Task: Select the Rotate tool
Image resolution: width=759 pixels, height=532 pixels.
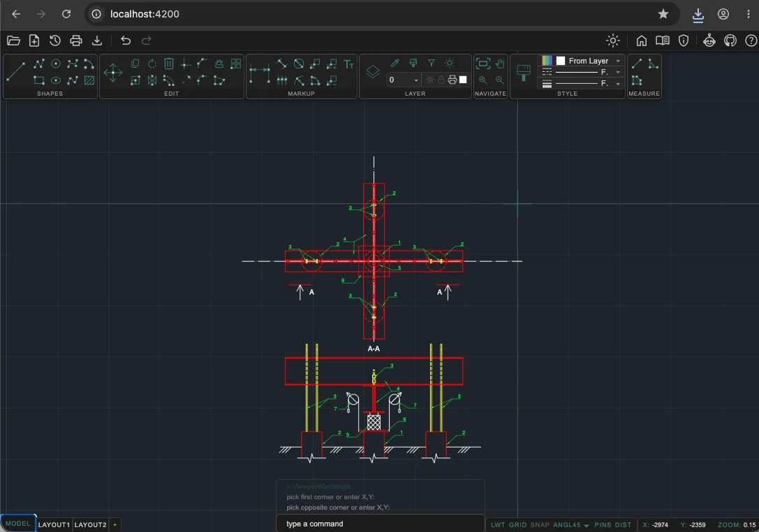Action: pos(152,64)
